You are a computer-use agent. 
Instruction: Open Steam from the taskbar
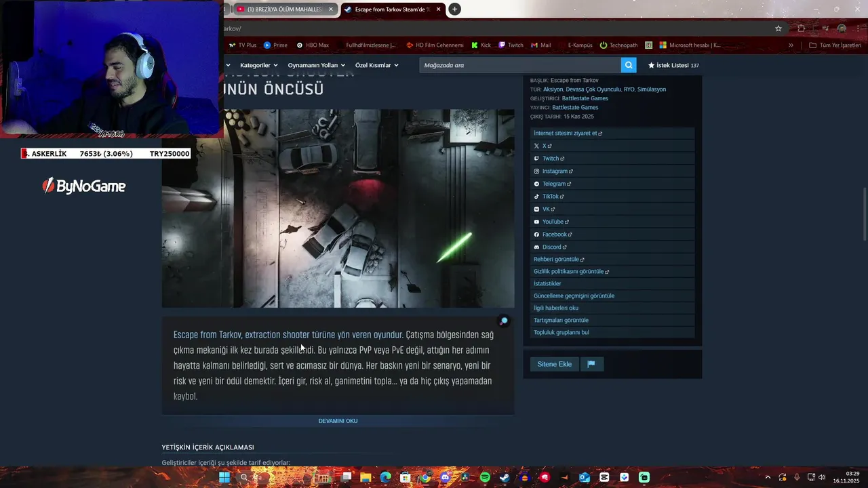(505, 477)
